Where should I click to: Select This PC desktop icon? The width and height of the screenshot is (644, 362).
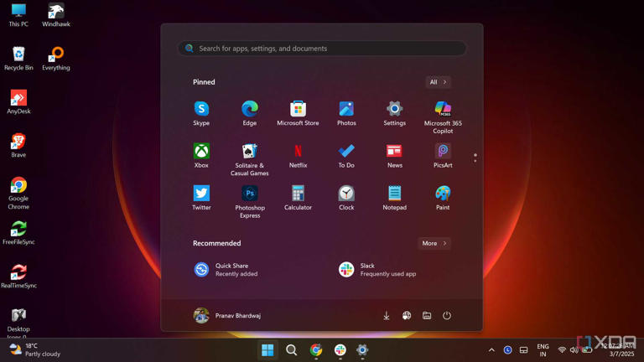point(18,15)
